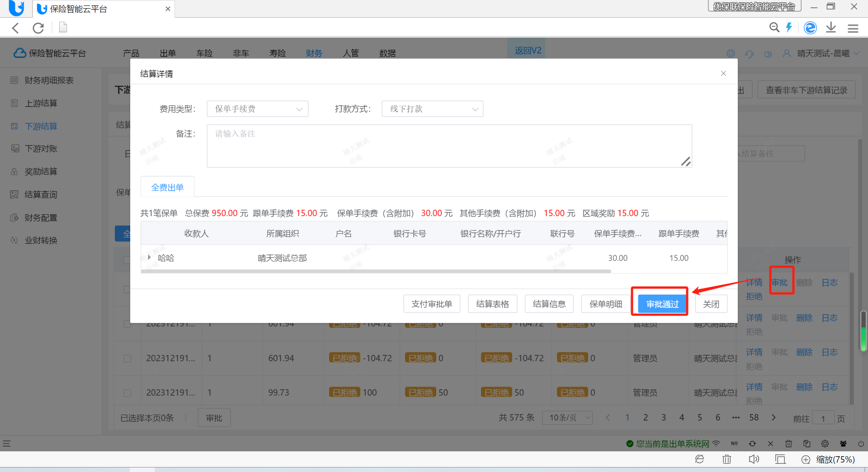Click 日志 link in the 99.73 row

830,387
